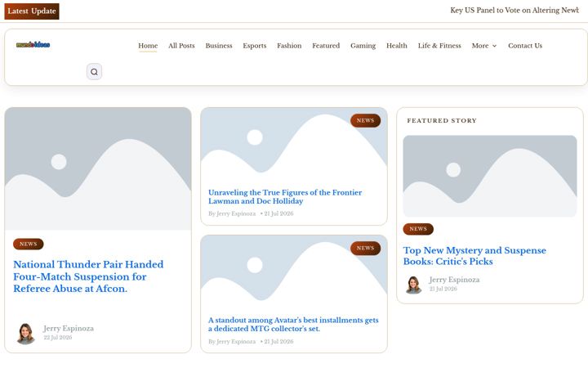Click author avatar in Featured Story card
Screen dimensions: 588x368
point(413,285)
